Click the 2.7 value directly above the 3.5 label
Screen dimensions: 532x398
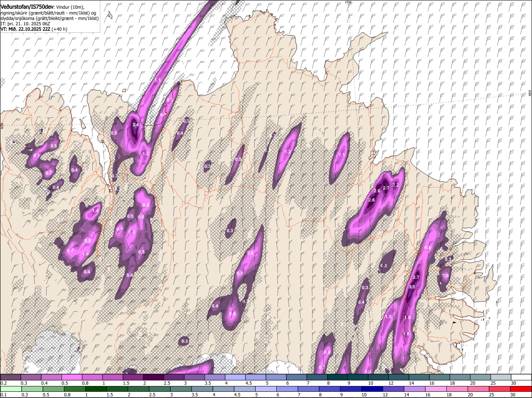point(417,278)
